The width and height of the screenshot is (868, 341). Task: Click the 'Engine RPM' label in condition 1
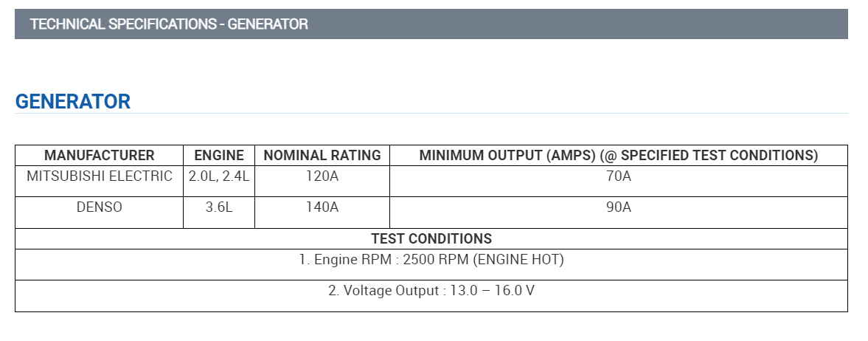coord(350,260)
